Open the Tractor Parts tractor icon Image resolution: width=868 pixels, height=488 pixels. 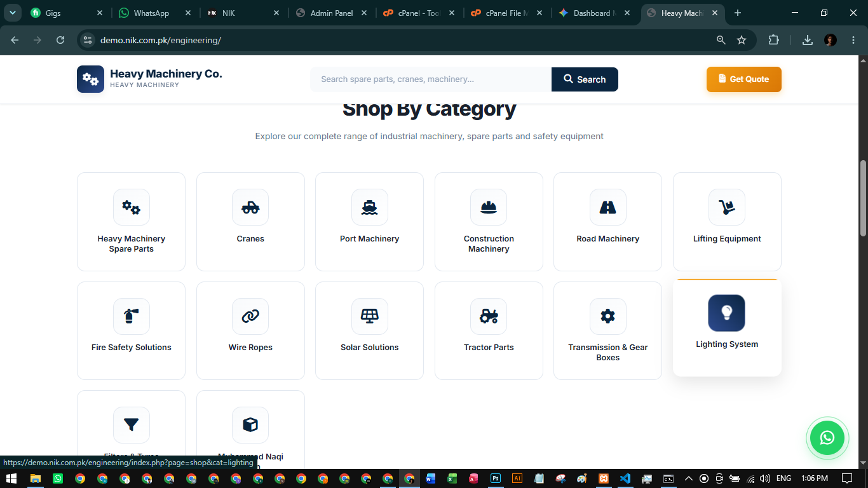click(489, 316)
